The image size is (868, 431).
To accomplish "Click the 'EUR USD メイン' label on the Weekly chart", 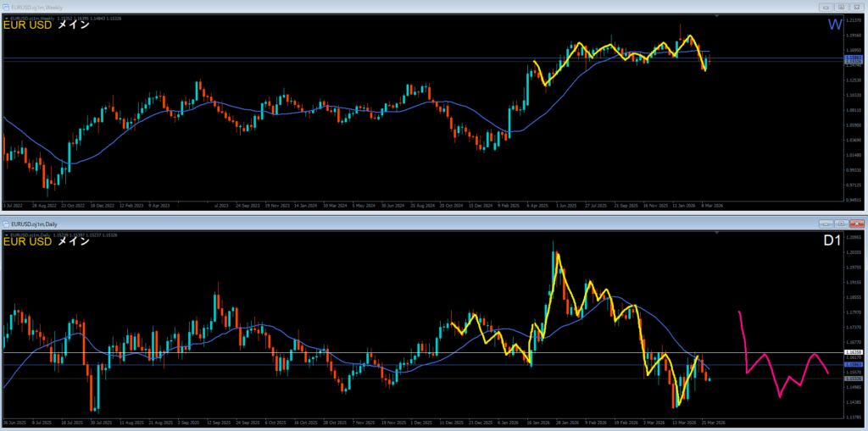I will coord(47,25).
